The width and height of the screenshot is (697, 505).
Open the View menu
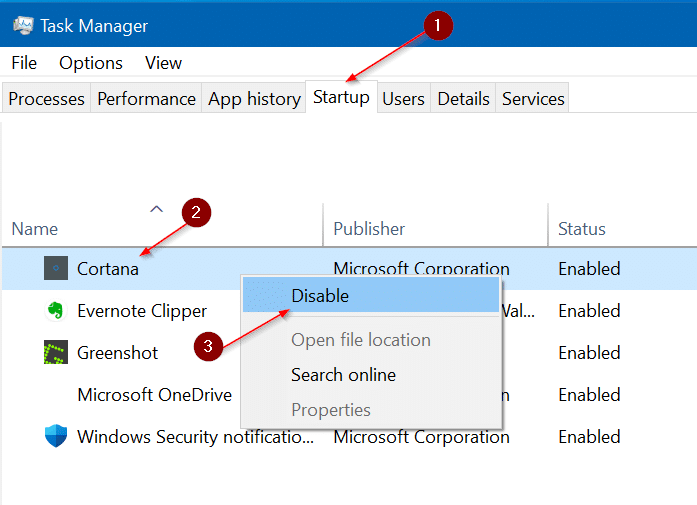[x=163, y=63]
